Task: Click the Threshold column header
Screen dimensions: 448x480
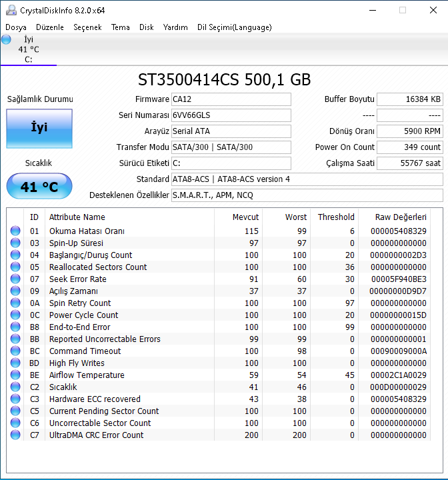Action: click(x=335, y=217)
